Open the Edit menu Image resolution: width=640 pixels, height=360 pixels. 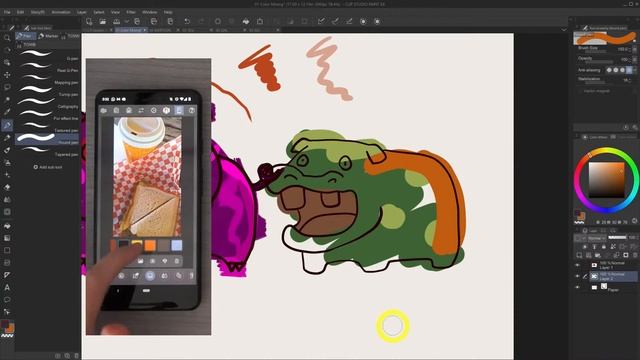click(20, 12)
